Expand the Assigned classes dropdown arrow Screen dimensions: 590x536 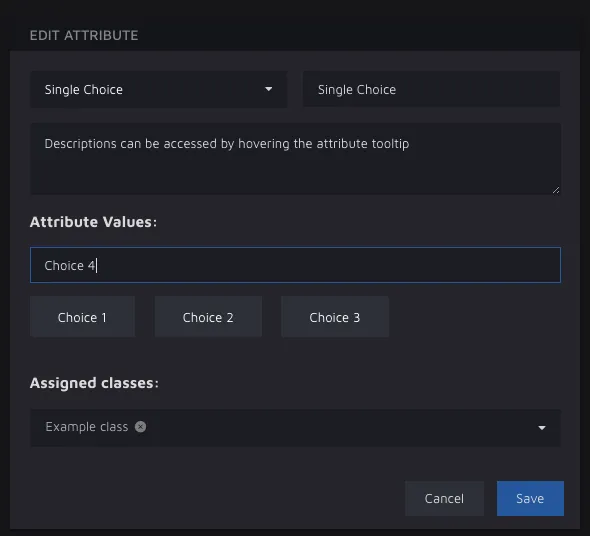click(x=542, y=428)
